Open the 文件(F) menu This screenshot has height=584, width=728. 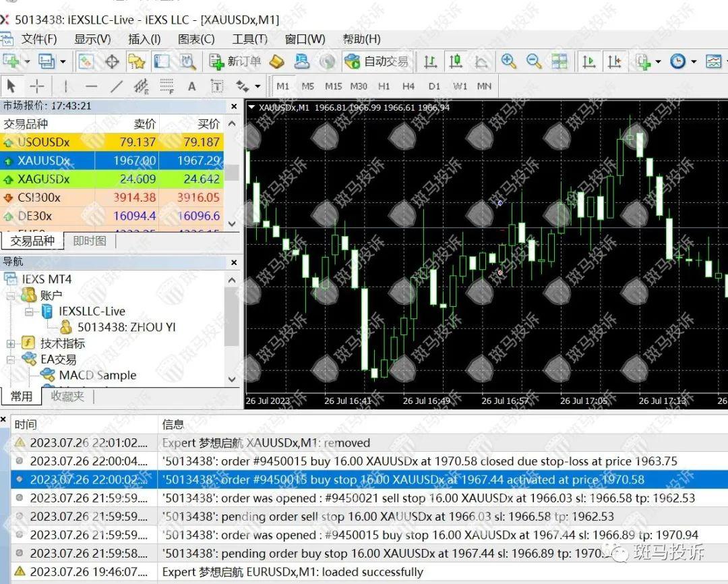click(38, 39)
